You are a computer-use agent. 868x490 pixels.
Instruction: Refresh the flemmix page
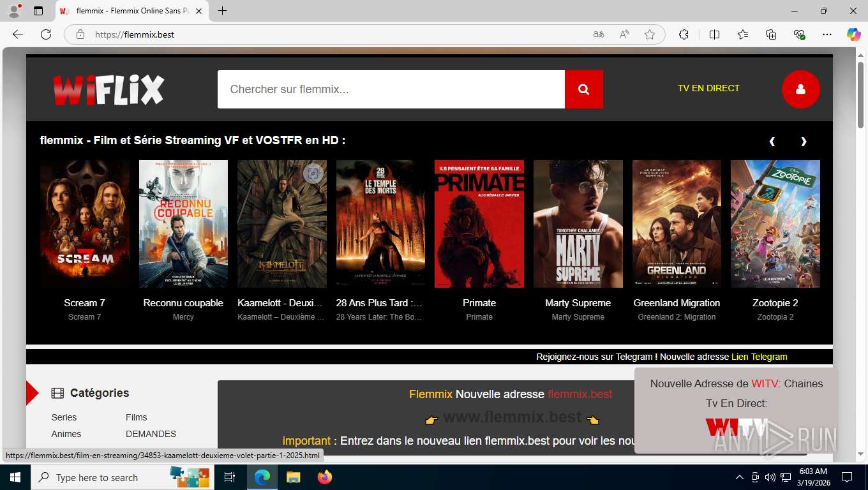click(46, 34)
